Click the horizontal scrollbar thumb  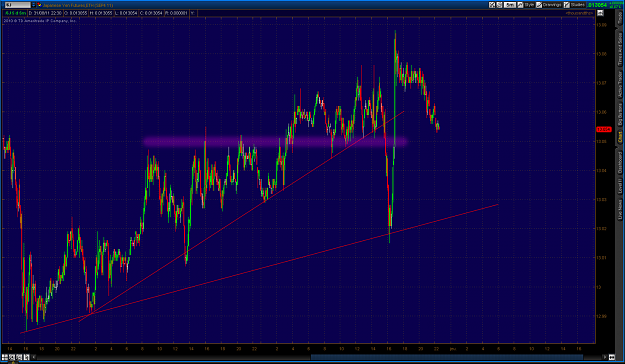click(x=447, y=357)
